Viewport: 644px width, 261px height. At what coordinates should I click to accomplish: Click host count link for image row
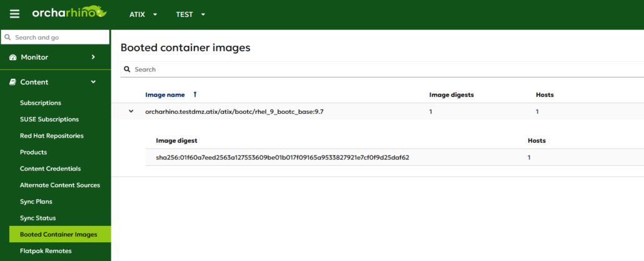[x=537, y=111]
